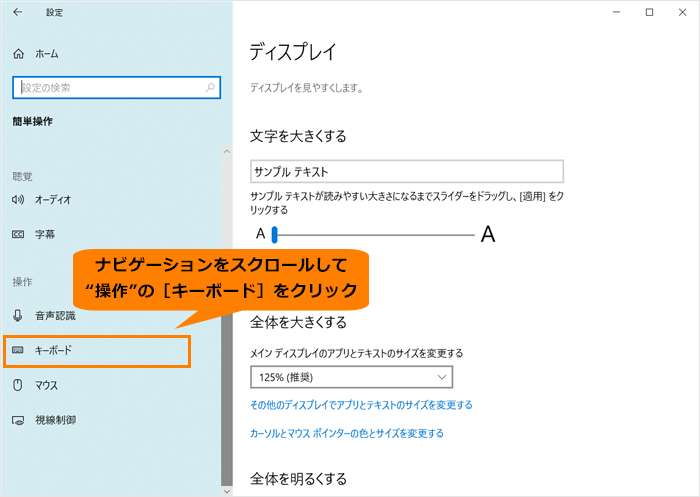Image resolution: width=700 pixels, height=497 pixels.
Task: Click the search magnifier icon
Action: click(x=210, y=88)
